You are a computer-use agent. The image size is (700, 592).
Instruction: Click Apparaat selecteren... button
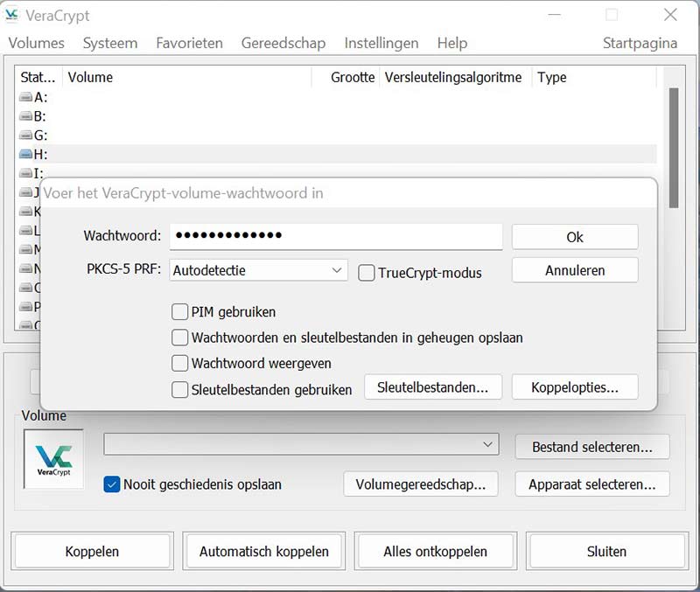(592, 484)
